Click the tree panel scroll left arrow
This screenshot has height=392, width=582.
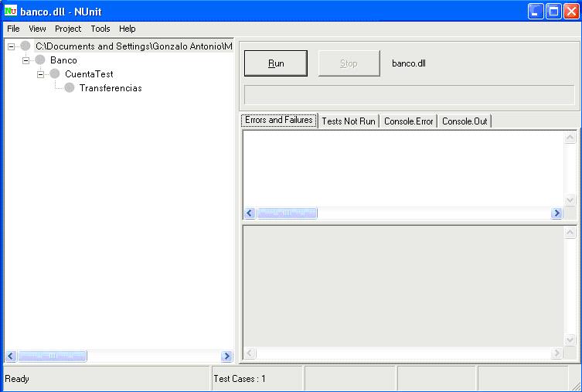(x=11, y=356)
